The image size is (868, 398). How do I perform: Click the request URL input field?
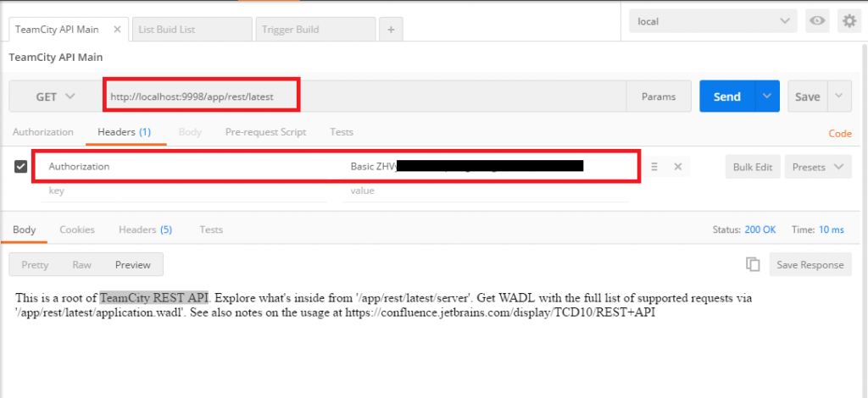364,97
